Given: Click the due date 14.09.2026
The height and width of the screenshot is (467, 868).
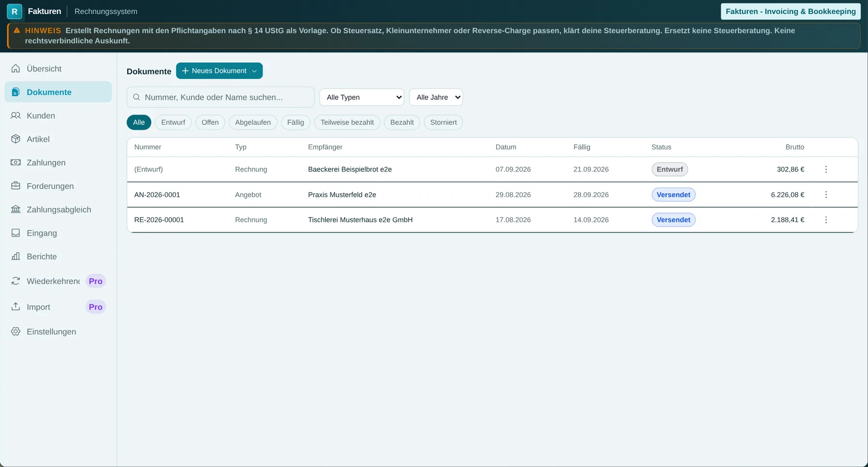Looking at the screenshot, I should click(591, 220).
